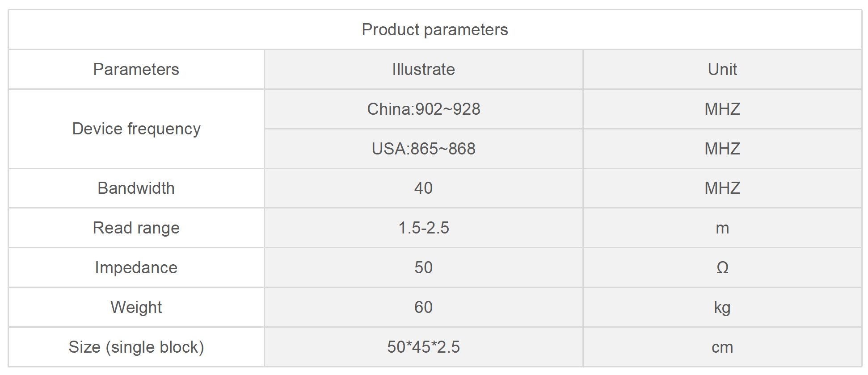Select the bandwidth value 40
The width and height of the screenshot is (868, 375).
(x=423, y=188)
